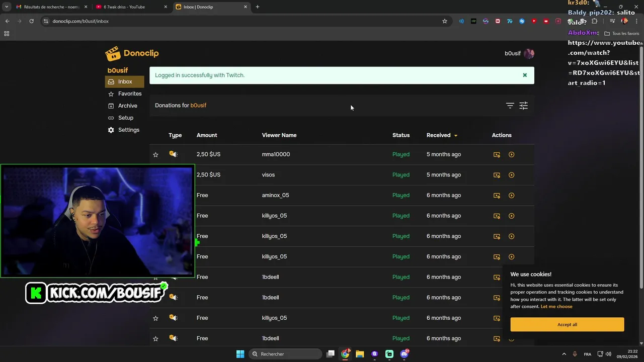644x362 pixels.
Task: Click the Amount column header
Action: 207,135
